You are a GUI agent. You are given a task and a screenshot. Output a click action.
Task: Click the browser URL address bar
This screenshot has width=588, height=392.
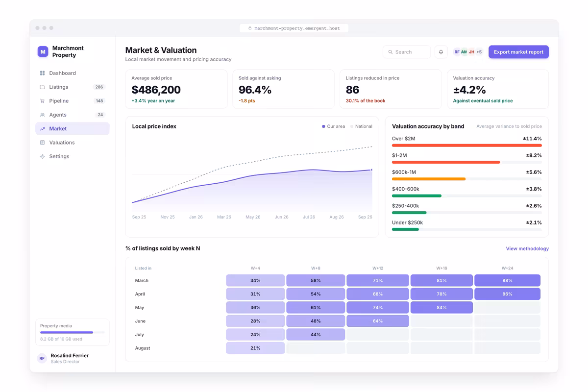click(294, 28)
